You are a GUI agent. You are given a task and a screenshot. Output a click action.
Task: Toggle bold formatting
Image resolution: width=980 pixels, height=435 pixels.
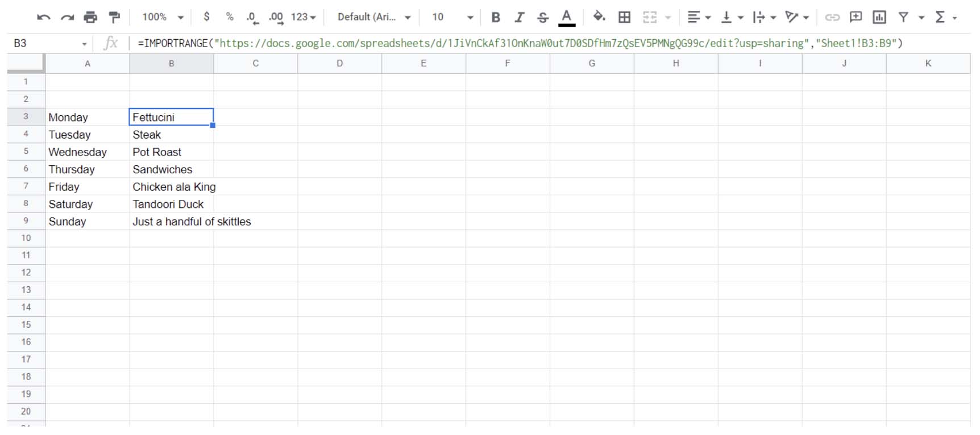pos(496,17)
